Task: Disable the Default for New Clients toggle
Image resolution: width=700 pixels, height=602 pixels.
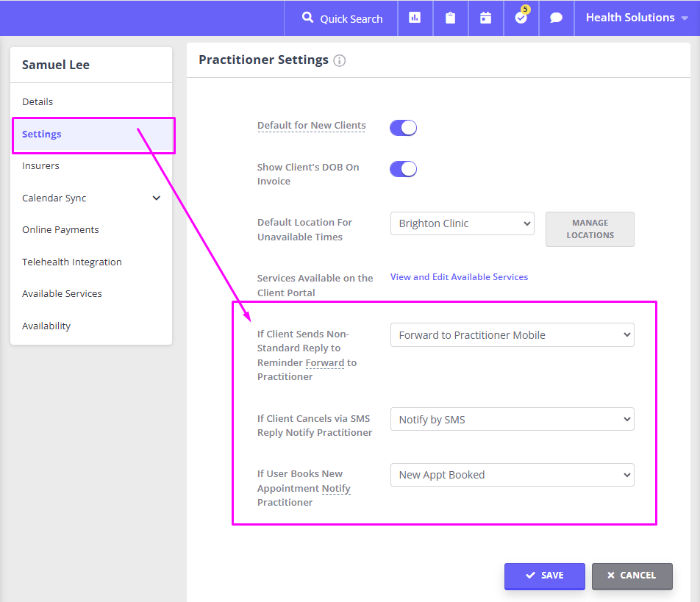Action: click(403, 127)
